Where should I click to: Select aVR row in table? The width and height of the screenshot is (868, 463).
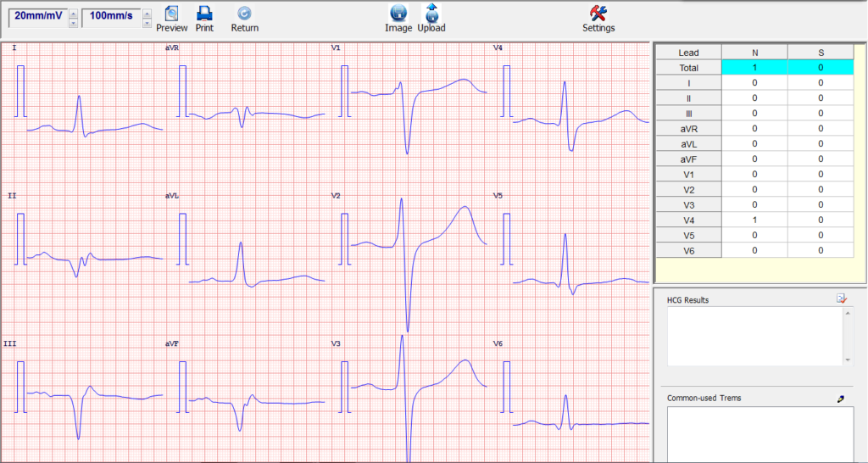[x=755, y=129]
